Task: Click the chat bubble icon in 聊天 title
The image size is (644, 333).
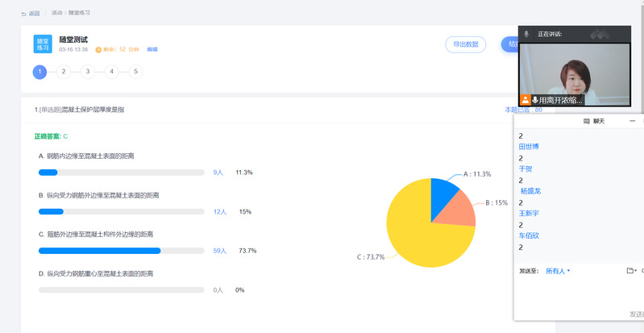Action: [586, 121]
